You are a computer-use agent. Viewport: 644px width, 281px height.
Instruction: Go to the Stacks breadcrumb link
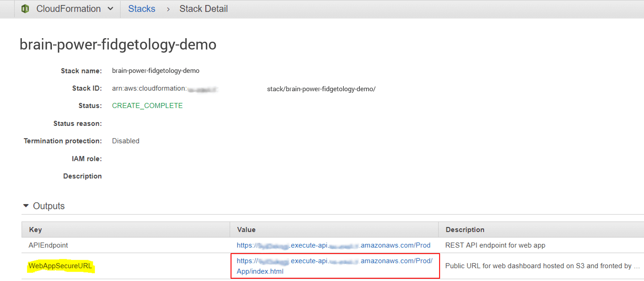point(142,9)
